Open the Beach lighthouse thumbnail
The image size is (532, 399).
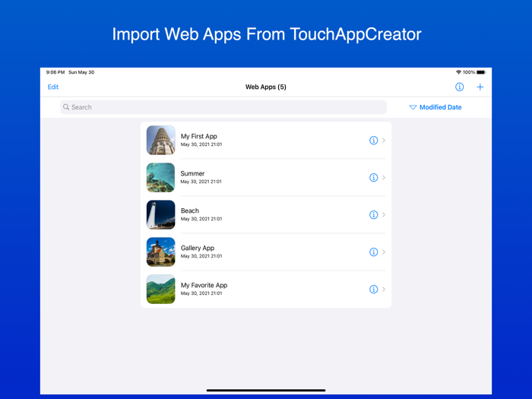(161, 215)
